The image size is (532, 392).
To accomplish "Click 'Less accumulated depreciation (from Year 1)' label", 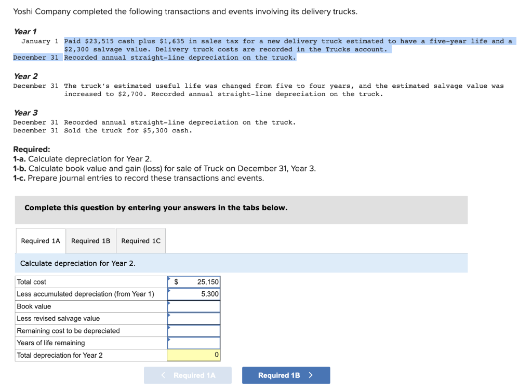I will (x=86, y=294).
